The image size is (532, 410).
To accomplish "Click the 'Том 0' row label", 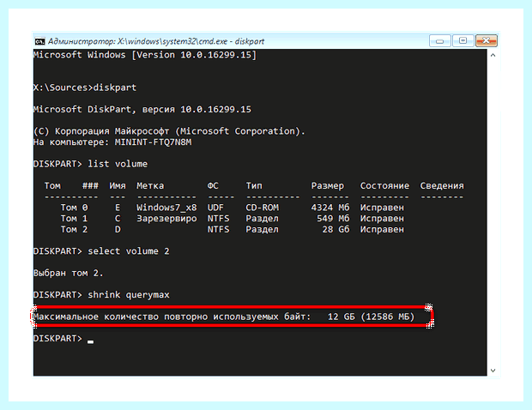I will (74, 208).
